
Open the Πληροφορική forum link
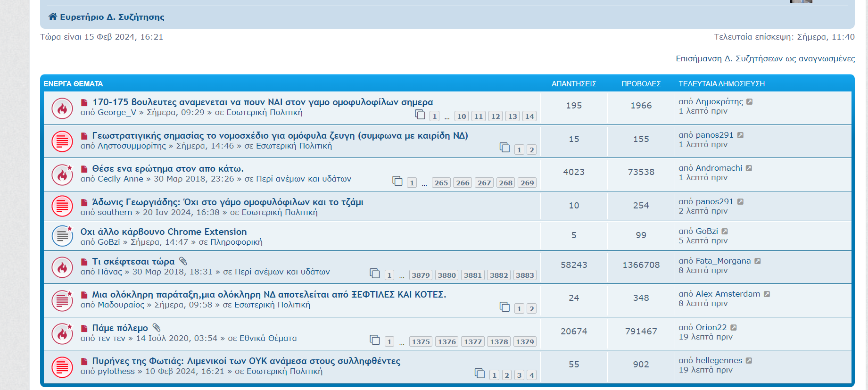(x=236, y=242)
